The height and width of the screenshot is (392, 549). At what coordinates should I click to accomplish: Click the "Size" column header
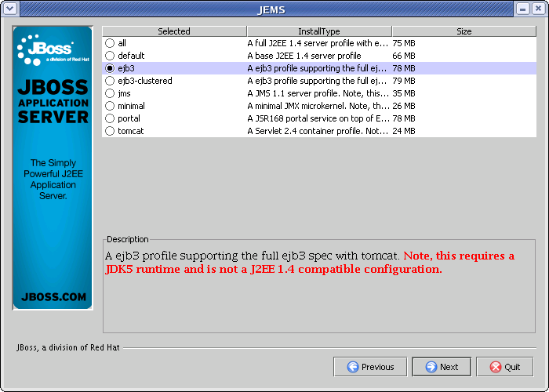coord(464,31)
